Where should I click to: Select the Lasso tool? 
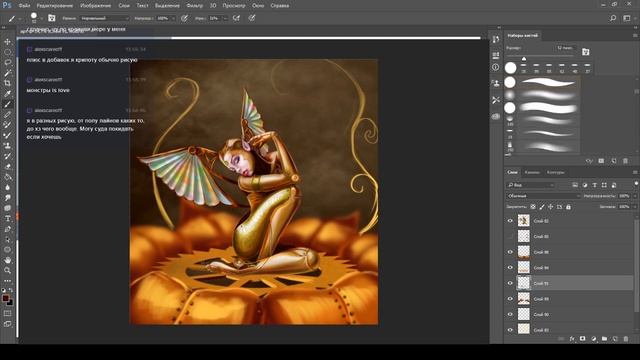(7, 62)
